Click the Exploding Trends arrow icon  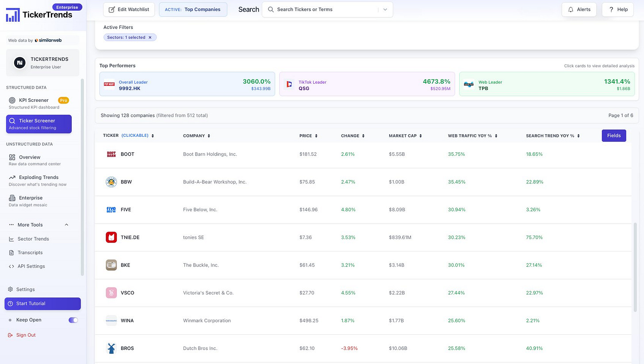(x=12, y=177)
